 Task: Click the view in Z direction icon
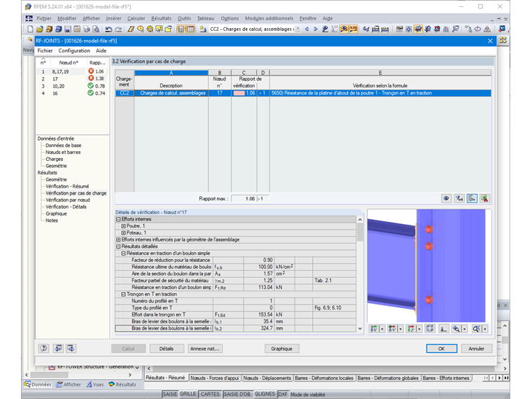point(411,329)
